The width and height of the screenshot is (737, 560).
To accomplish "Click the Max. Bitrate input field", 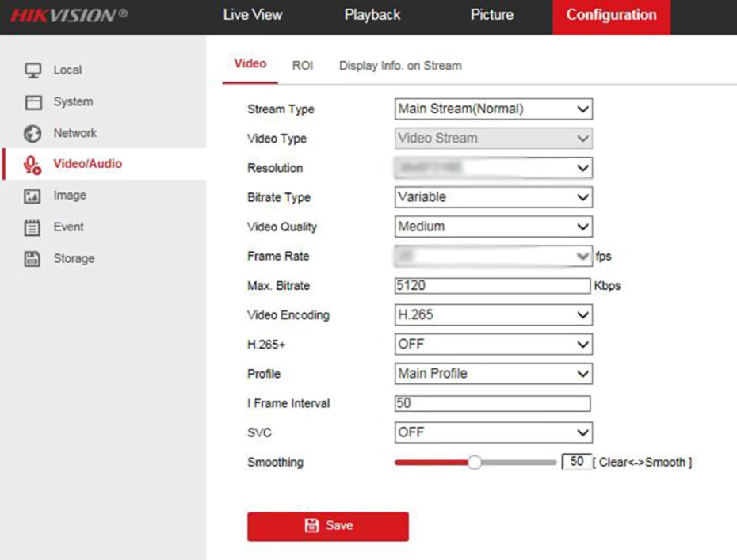I will [493, 286].
